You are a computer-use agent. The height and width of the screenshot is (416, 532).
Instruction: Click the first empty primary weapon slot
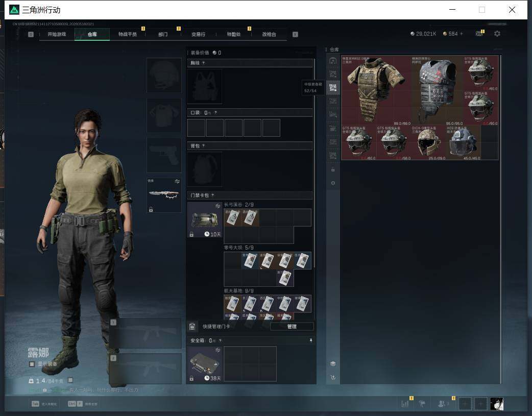click(x=145, y=333)
